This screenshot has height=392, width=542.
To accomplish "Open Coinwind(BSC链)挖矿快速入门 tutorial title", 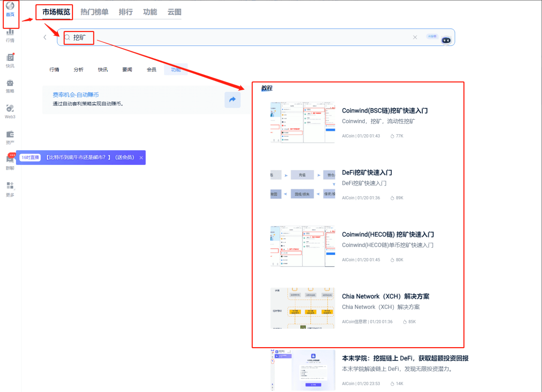I will pyautogui.click(x=385, y=111).
